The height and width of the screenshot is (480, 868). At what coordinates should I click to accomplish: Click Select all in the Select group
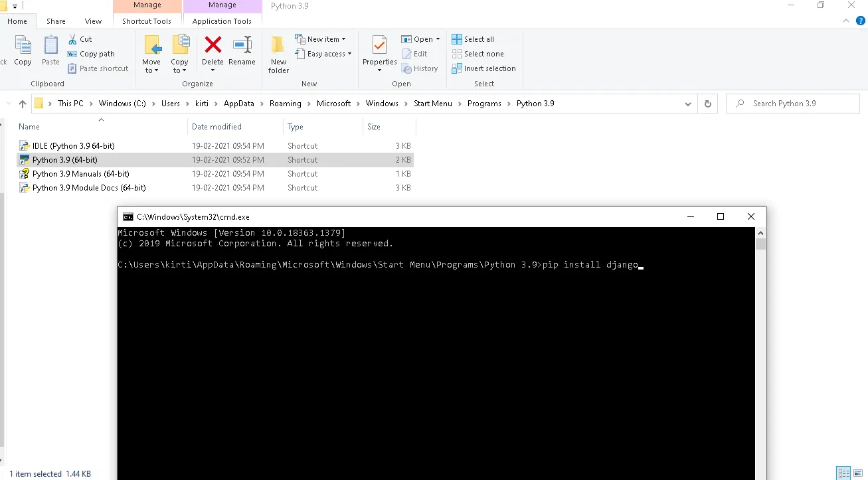[473, 39]
